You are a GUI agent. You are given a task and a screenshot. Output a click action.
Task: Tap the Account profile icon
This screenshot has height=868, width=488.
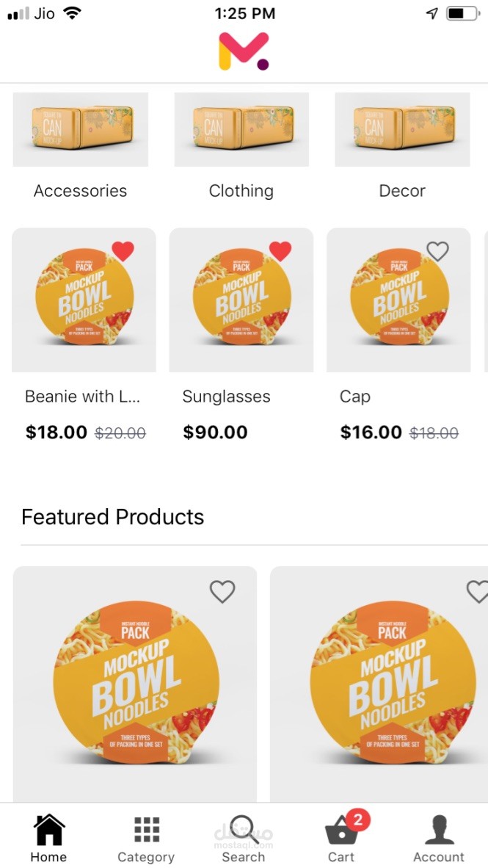point(439,830)
